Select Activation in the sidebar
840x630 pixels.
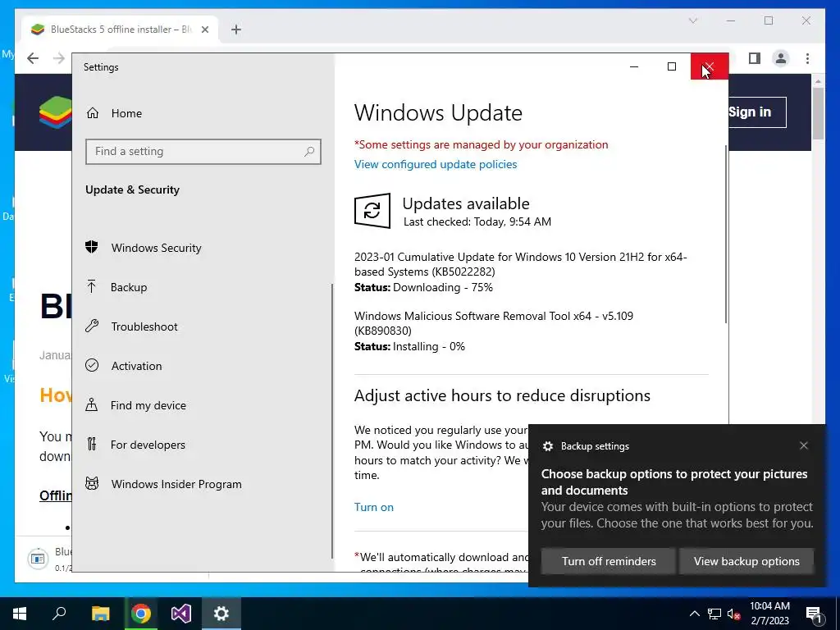click(x=203, y=366)
